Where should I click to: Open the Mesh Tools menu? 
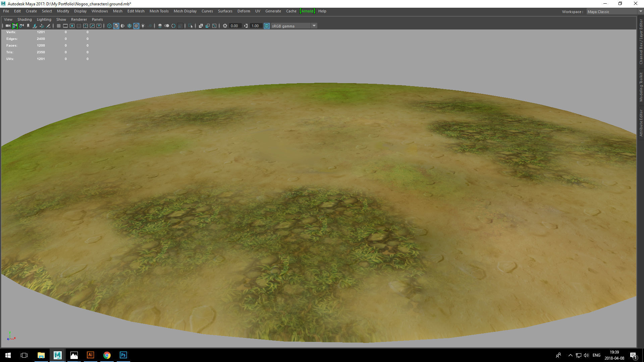[159, 11]
